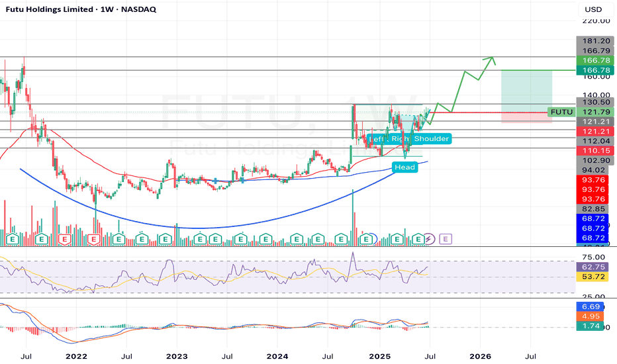Select the Head pattern label

pos(404,167)
